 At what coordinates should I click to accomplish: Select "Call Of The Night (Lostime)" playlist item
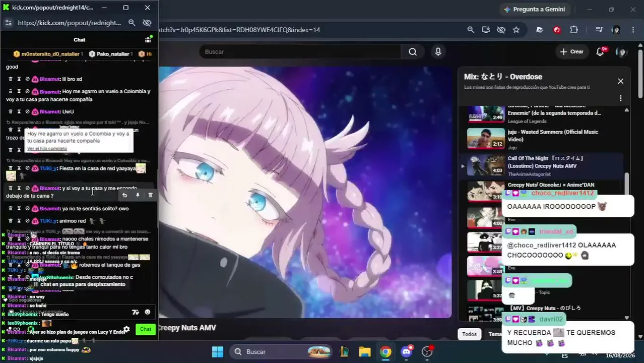point(542,166)
